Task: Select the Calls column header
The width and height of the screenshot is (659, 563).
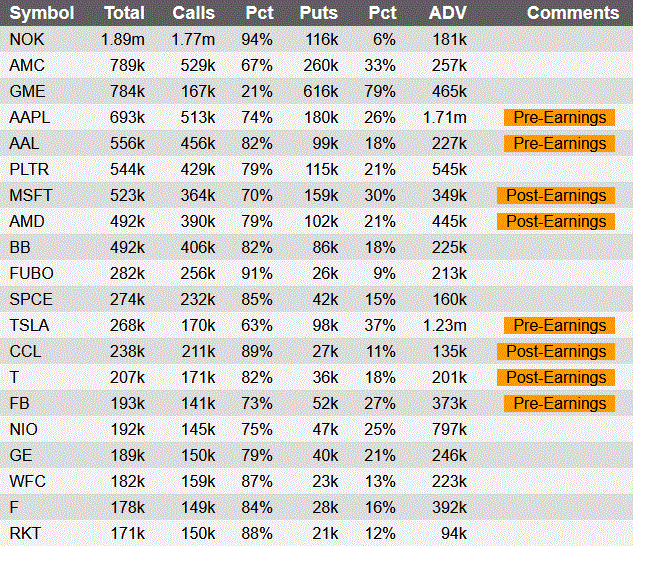Action: tap(193, 13)
